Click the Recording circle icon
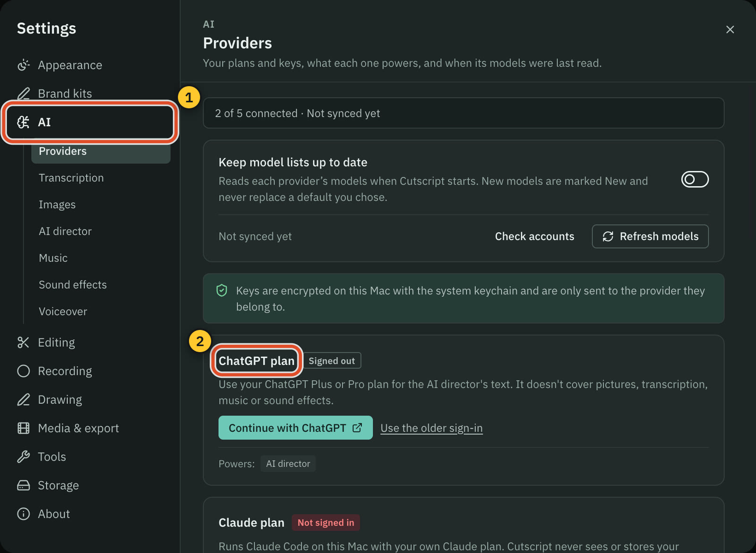The width and height of the screenshot is (756, 553). pyautogui.click(x=24, y=371)
